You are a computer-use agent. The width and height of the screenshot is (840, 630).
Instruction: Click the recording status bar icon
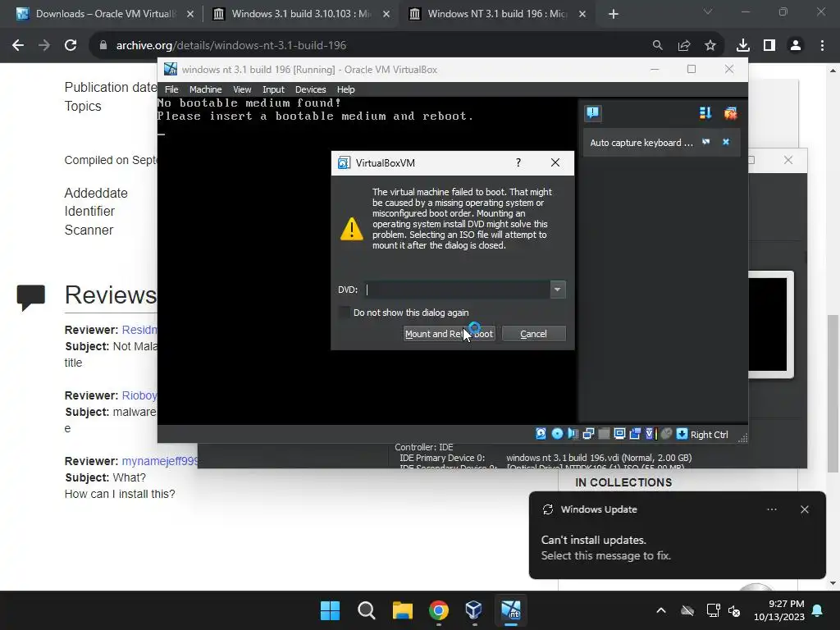click(x=651, y=434)
